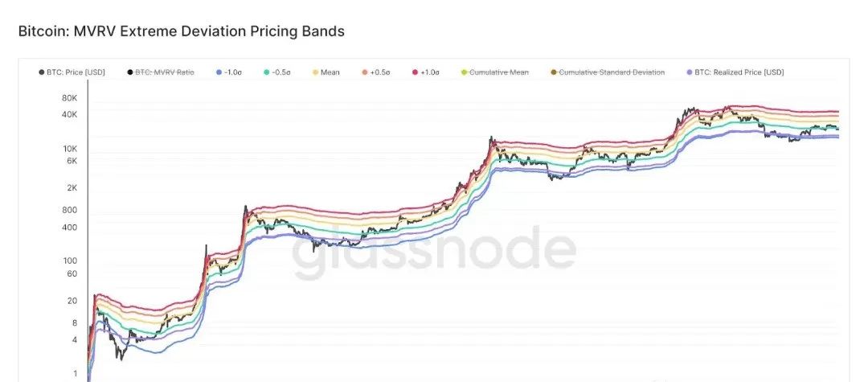
Task: Select the 100 y-axis tick label
Action: tap(69, 261)
